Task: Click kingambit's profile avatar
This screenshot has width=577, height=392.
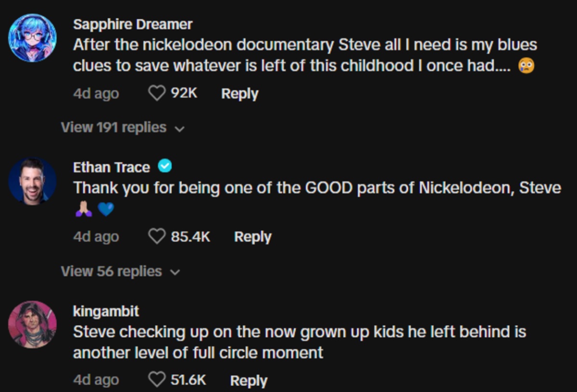Action: coord(33,325)
